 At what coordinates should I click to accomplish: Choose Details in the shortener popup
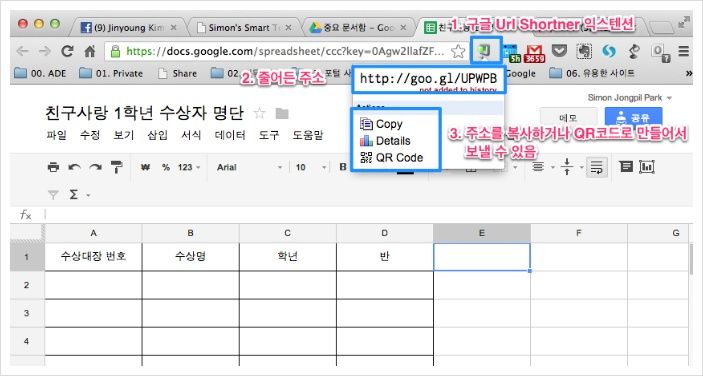point(385,141)
